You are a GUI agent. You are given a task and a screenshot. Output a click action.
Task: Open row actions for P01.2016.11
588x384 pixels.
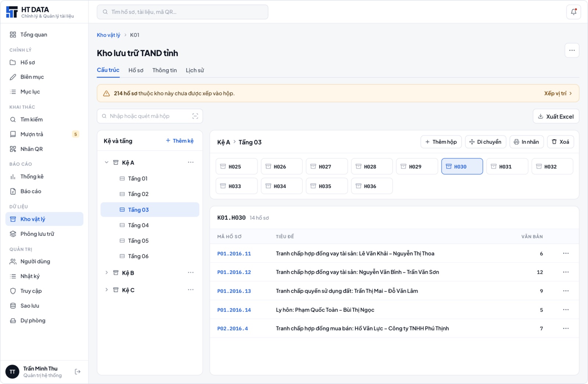tap(566, 254)
